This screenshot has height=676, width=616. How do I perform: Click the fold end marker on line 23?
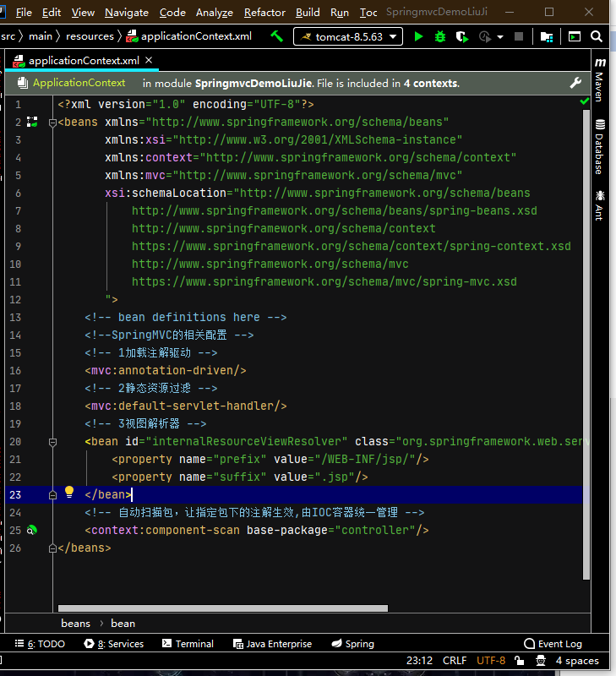tap(52, 495)
